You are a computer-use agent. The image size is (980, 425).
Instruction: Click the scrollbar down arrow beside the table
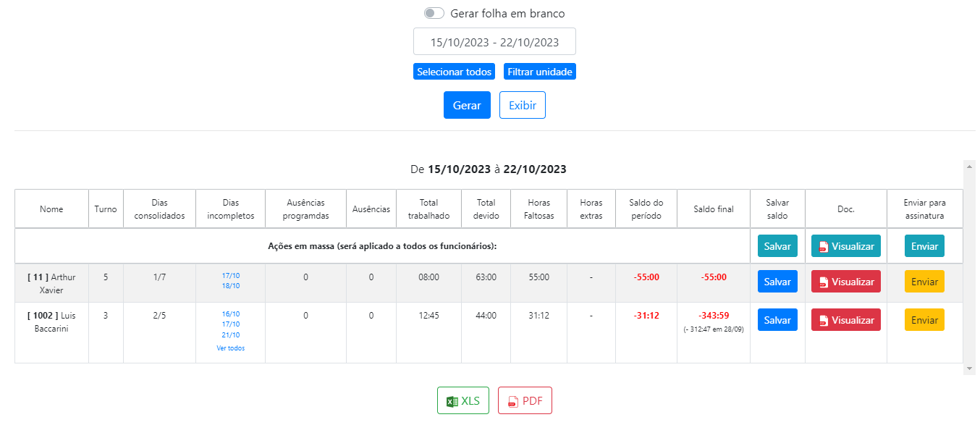point(970,369)
